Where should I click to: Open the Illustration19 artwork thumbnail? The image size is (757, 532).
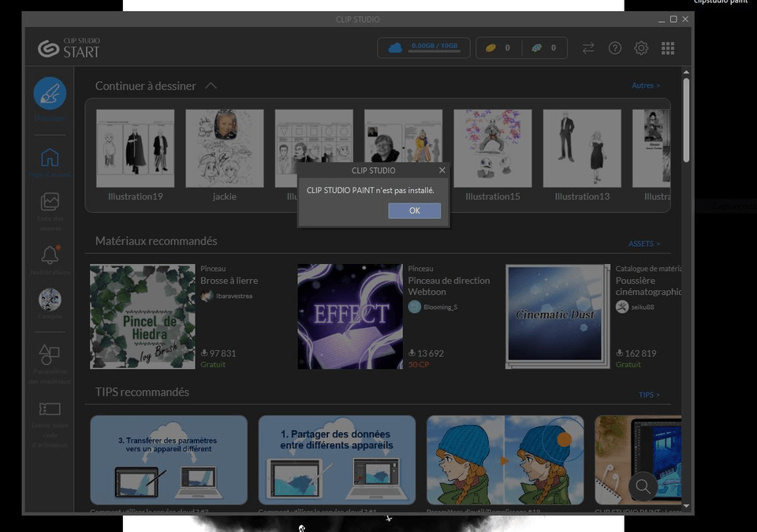[x=135, y=147]
